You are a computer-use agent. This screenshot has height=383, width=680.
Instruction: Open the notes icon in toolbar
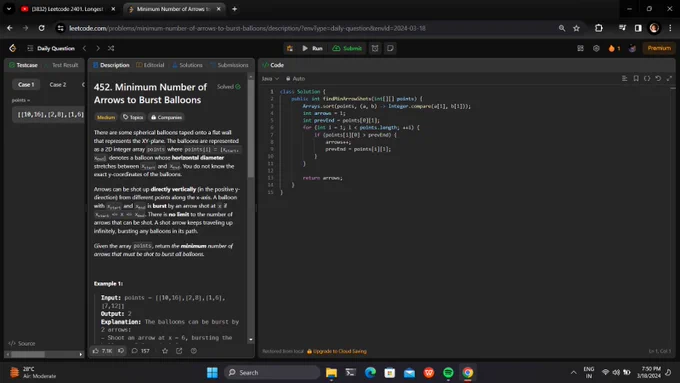coord(390,48)
